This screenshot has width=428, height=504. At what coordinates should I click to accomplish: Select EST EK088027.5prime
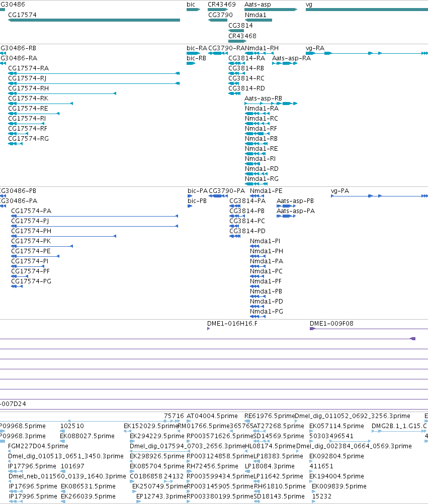pyautogui.click(x=87, y=436)
